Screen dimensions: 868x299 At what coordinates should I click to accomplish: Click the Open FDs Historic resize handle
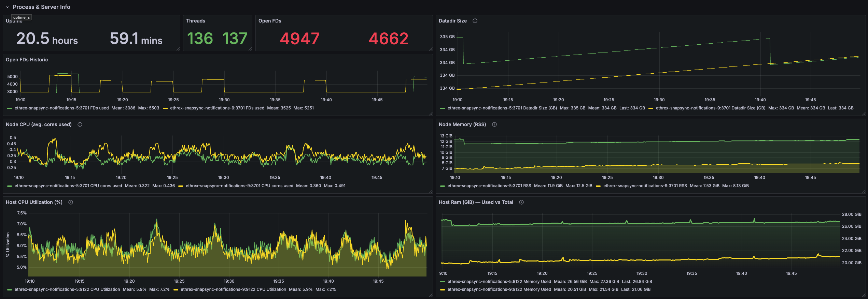click(431, 114)
